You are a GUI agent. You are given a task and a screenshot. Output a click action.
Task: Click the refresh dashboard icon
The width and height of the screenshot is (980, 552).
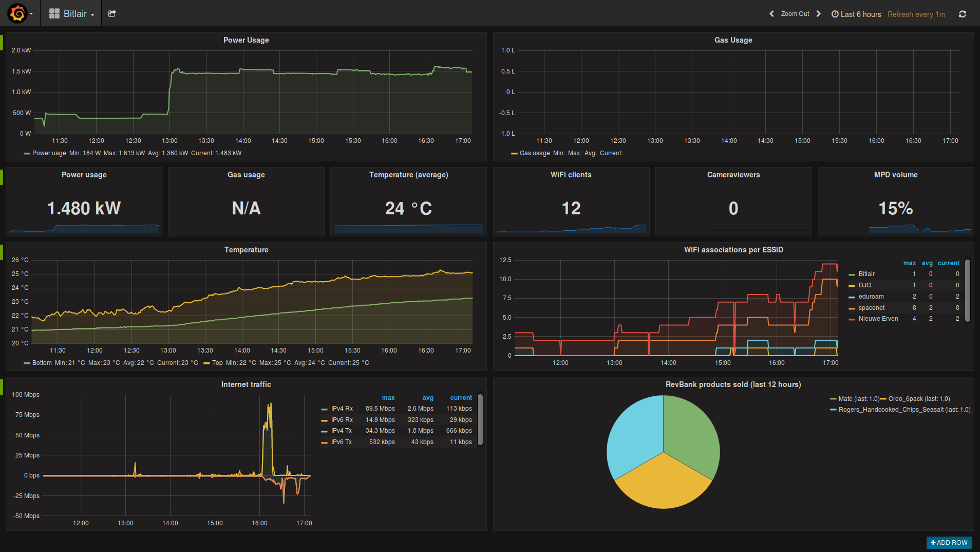(963, 14)
